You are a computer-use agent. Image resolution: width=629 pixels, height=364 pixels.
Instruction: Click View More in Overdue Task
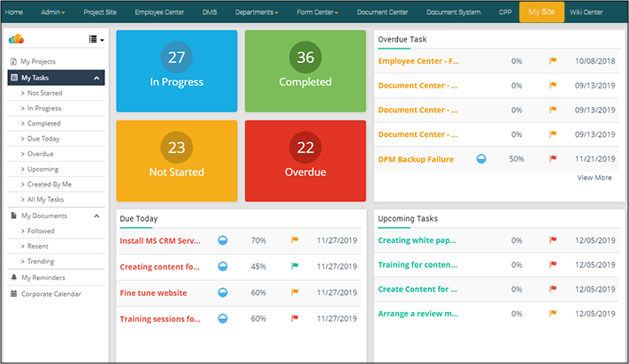594,178
